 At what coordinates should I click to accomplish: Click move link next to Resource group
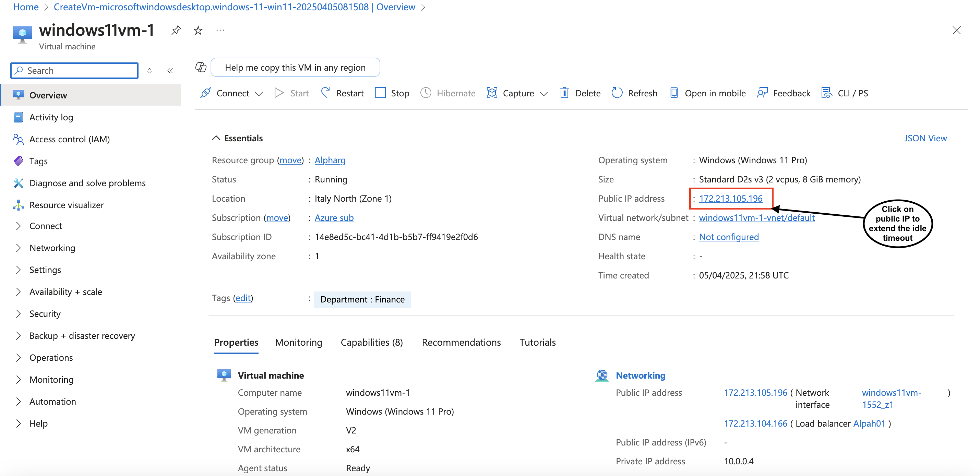point(290,160)
